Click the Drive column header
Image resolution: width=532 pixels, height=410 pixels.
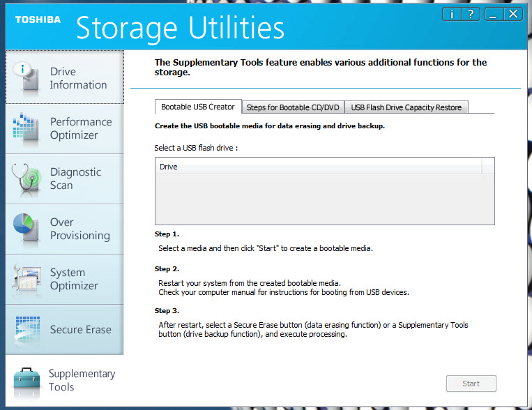point(319,167)
